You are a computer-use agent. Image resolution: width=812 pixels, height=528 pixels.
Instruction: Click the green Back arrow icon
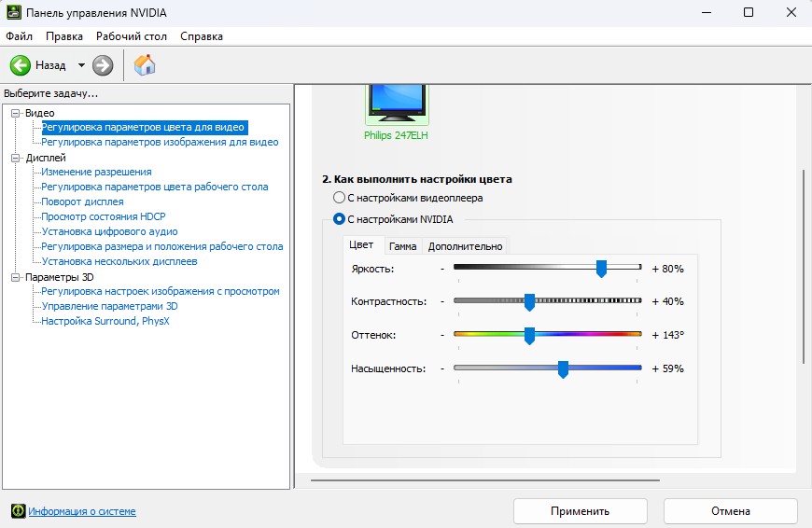(x=21, y=65)
